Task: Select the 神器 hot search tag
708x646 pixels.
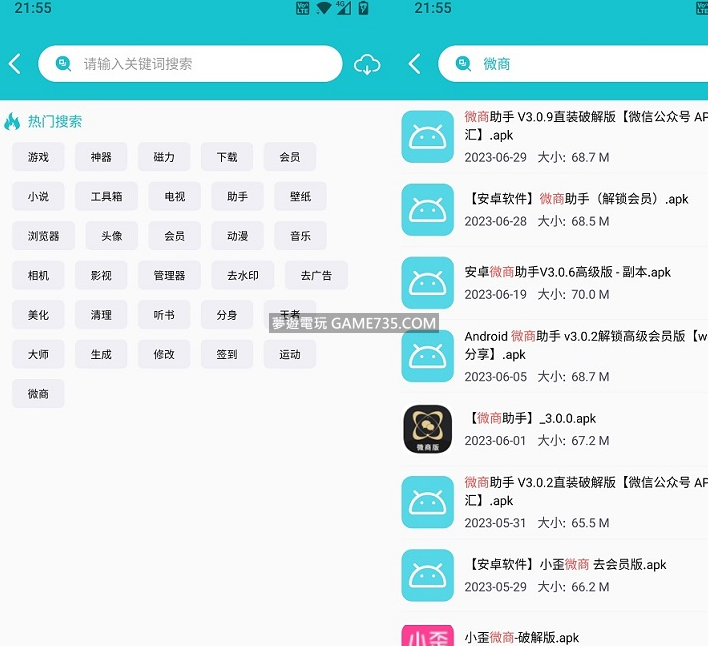Action: pyautogui.click(x=101, y=157)
